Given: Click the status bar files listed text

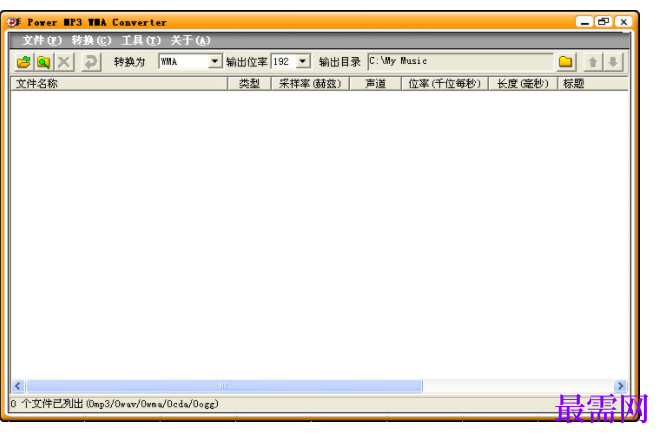Looking at the screenshot, I should click(114, 404).
